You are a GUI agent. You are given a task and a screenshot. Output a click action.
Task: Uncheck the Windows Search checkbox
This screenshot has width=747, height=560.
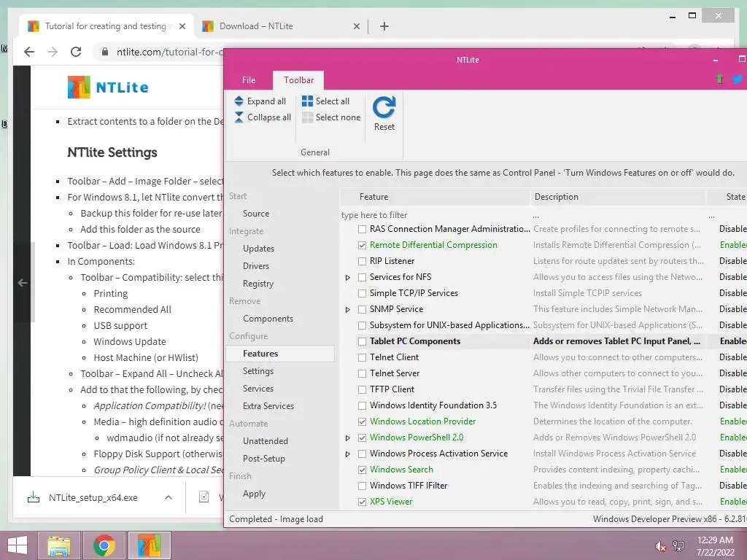(x=362, y=470)
